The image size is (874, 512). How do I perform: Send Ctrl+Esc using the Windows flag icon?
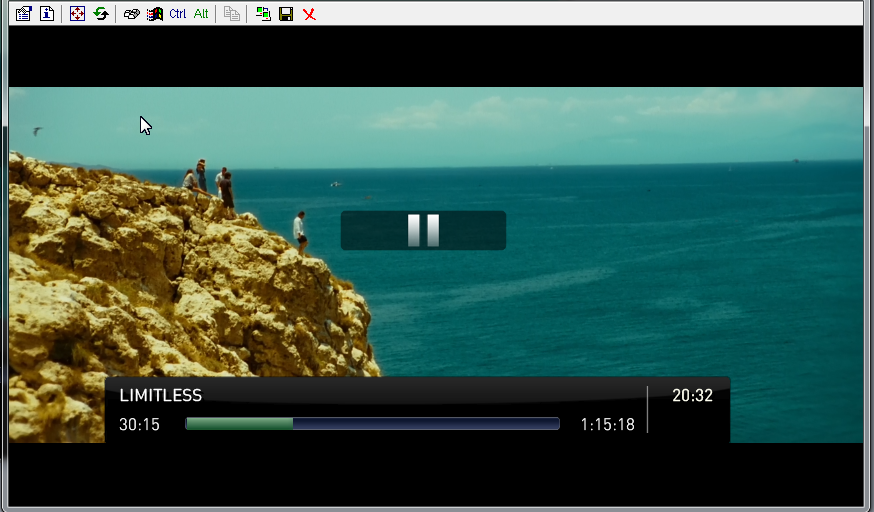pyautogui.click(x=154, y=13)
